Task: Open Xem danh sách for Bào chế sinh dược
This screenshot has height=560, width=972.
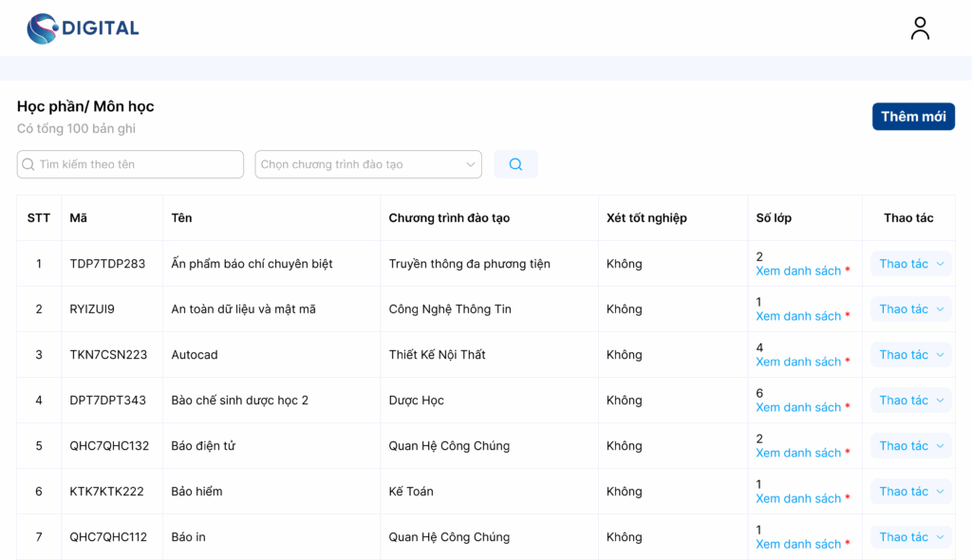Action: [798, 408]
